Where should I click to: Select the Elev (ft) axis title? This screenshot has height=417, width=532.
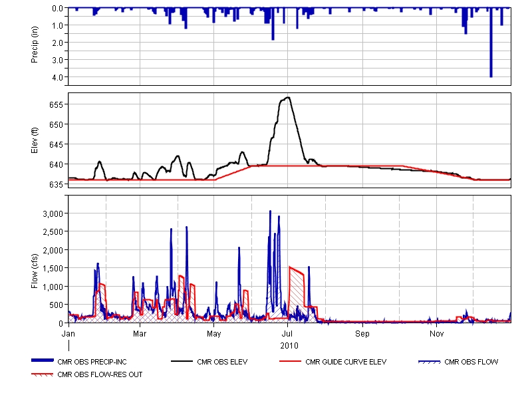coord(35,140)
